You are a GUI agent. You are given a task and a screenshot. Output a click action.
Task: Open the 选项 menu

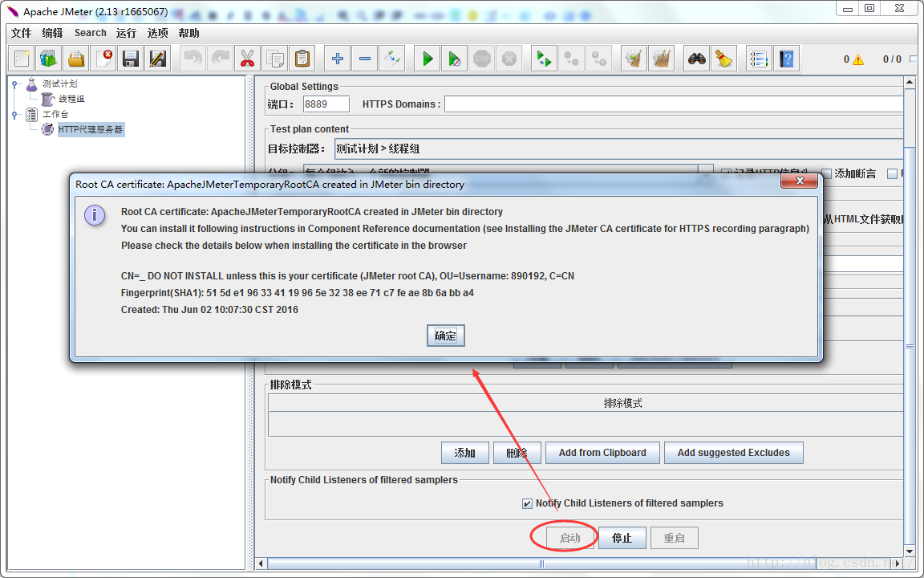pos(157,33)
